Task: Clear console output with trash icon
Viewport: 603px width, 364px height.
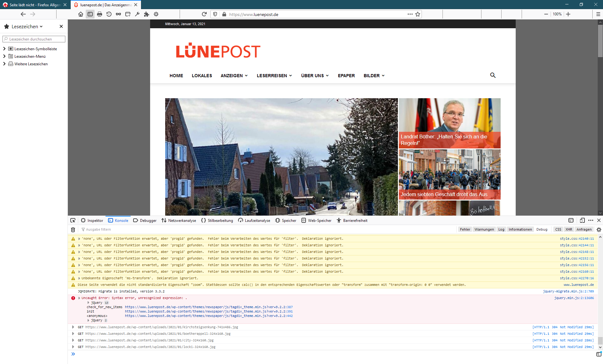Action: [x=73, y=229]
